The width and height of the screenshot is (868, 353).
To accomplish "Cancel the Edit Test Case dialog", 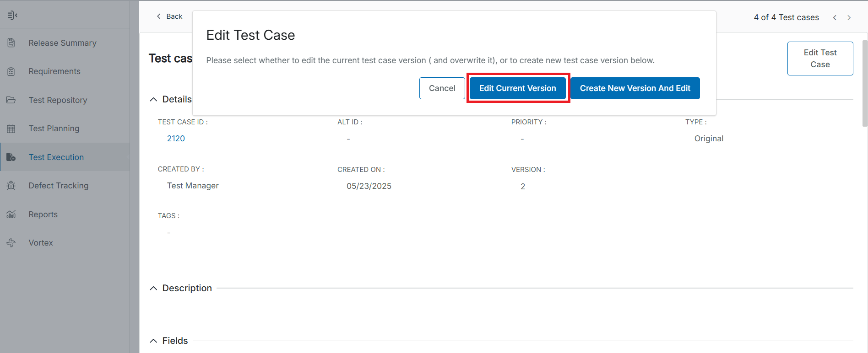I will point(442,88).
